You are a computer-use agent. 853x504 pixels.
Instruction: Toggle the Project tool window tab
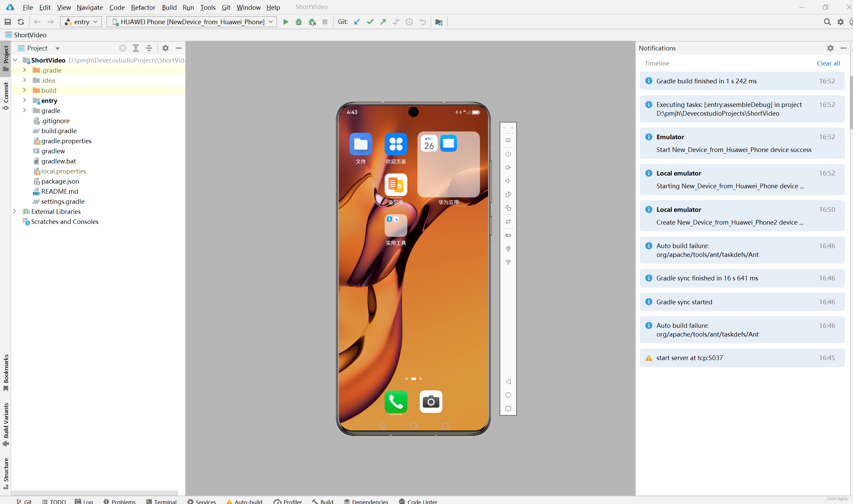point(6,58)
